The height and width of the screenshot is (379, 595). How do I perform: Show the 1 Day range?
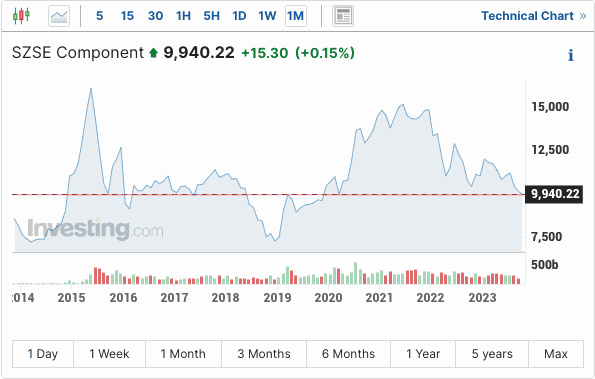coord(43,354)
